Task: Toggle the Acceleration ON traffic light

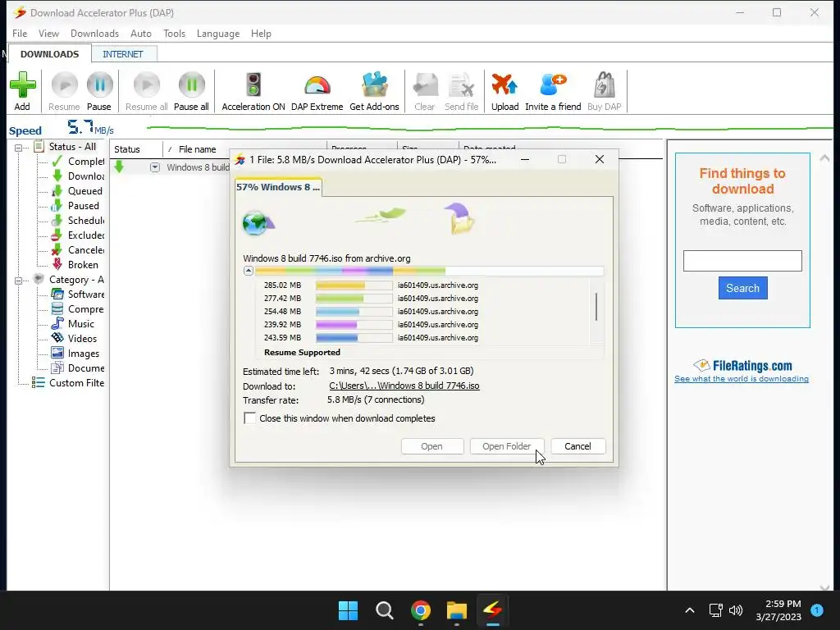Action: [x=253, y=85]
